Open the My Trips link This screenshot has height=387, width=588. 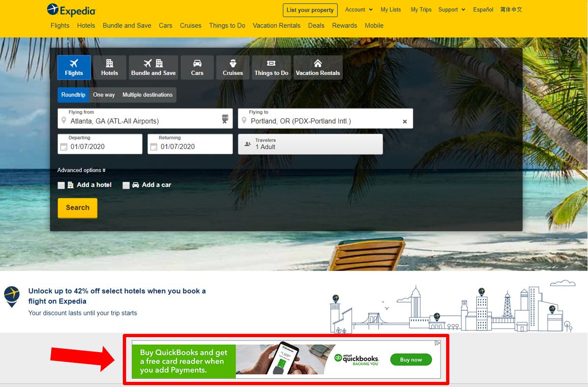421,9
